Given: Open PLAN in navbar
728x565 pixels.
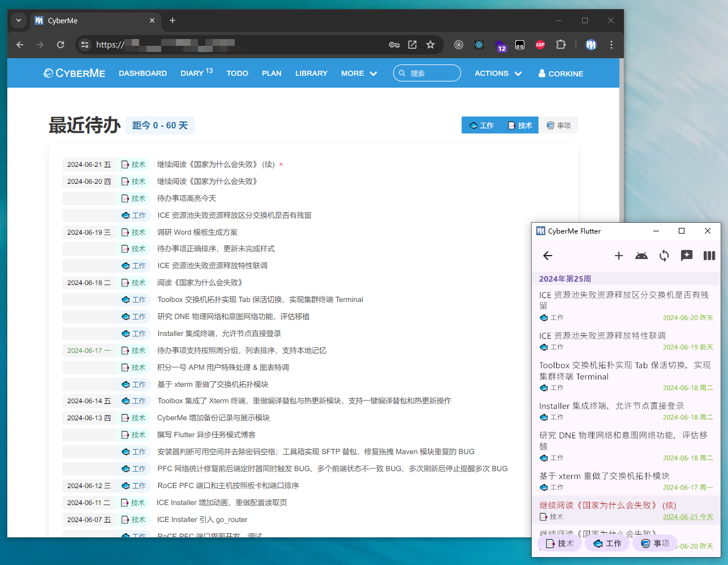Looking at the screenshot, I should click(272, 74).
